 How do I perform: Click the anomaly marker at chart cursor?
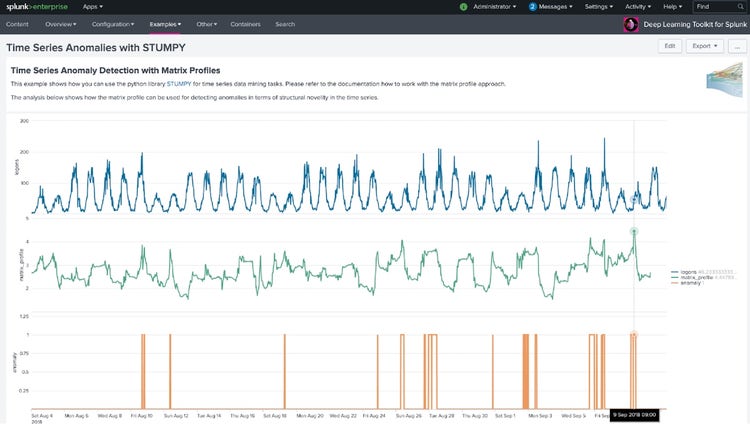(x=634, y=334)
